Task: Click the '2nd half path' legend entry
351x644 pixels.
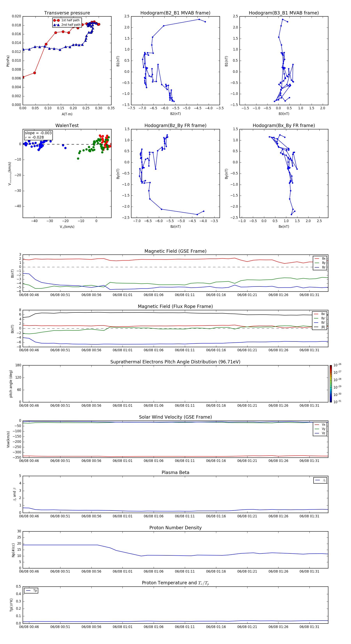Action: click(67, 25)
